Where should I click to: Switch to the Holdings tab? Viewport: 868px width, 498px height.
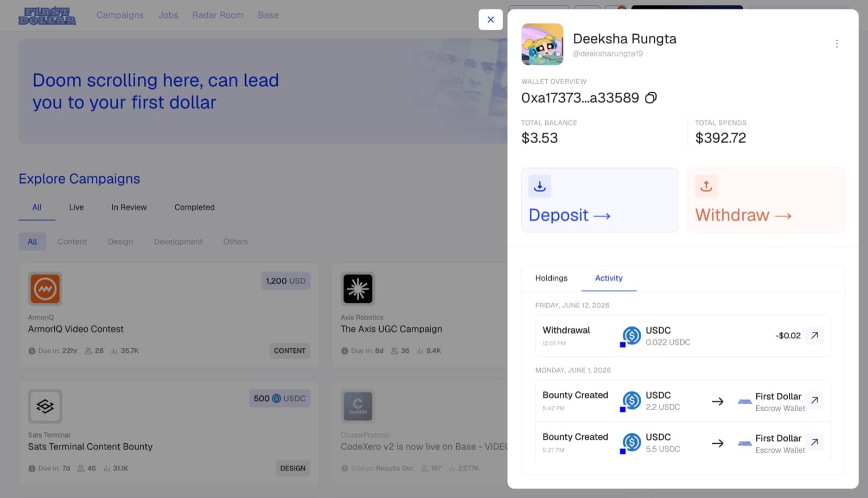pos(551,278)
